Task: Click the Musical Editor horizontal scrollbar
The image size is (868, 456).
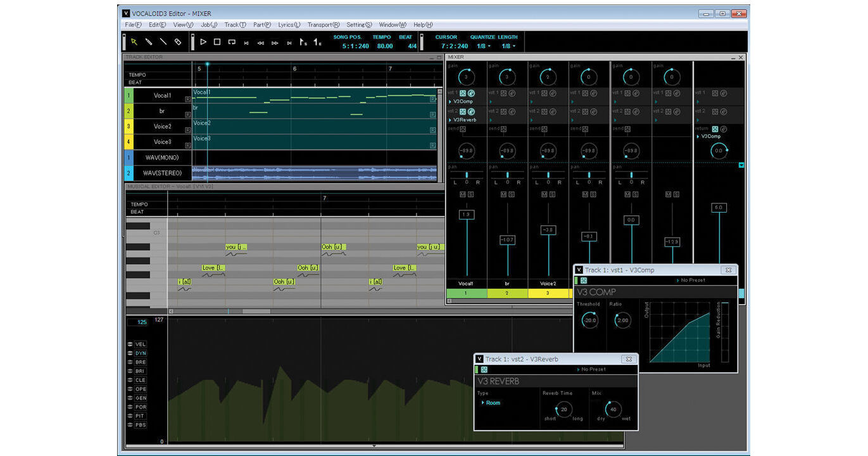Action: click(256, 311)
